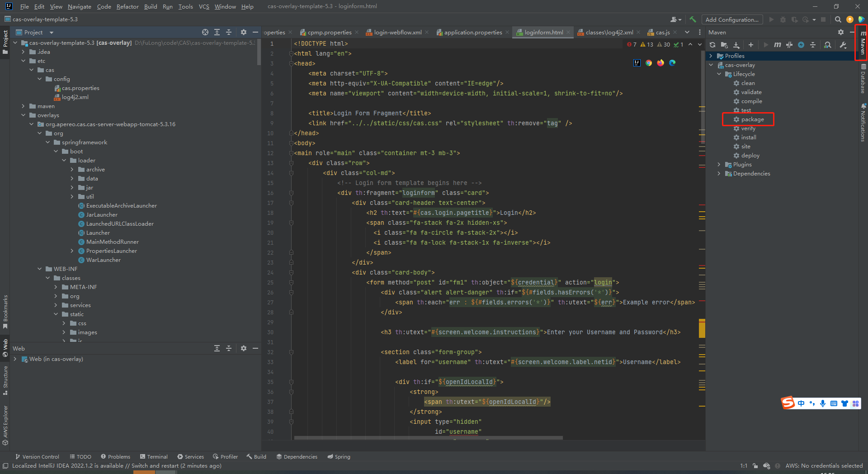Hide the Project panel with minus icon

coord(255,32)
